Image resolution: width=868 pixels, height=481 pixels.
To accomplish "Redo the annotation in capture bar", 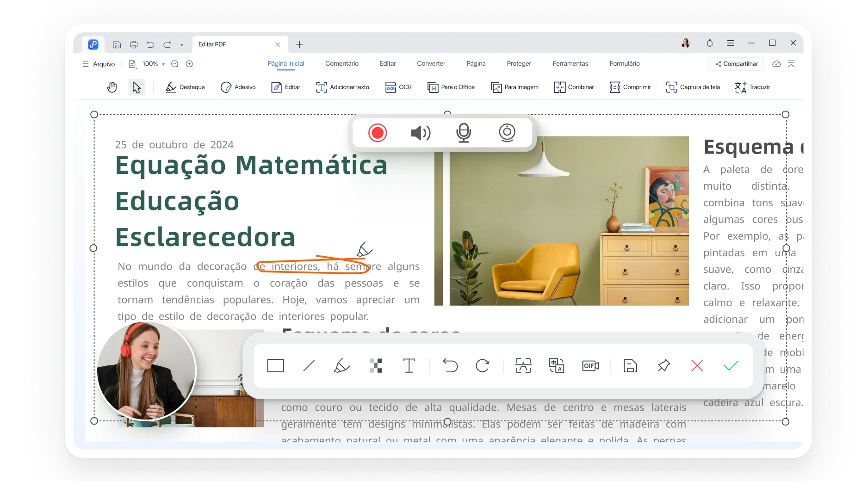I will (483, 366).
